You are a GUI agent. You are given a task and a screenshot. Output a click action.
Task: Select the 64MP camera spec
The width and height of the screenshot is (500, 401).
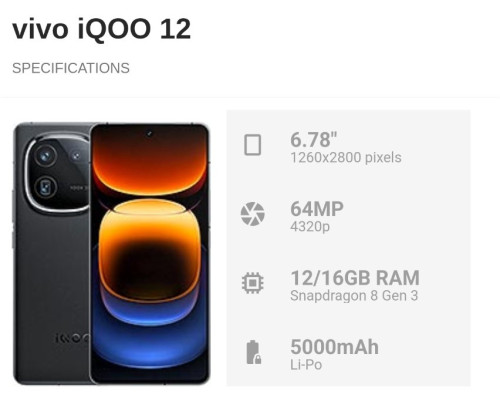pos(317,209)
